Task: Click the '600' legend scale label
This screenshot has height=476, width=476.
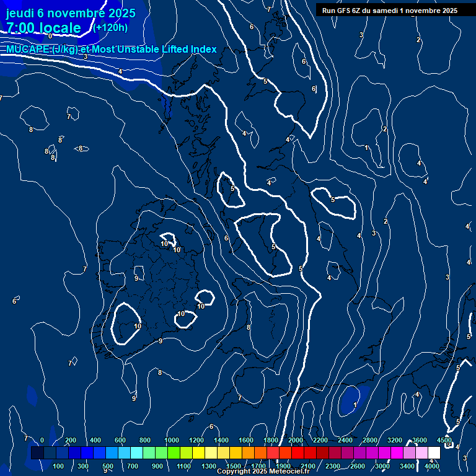Action: point(120,440)
